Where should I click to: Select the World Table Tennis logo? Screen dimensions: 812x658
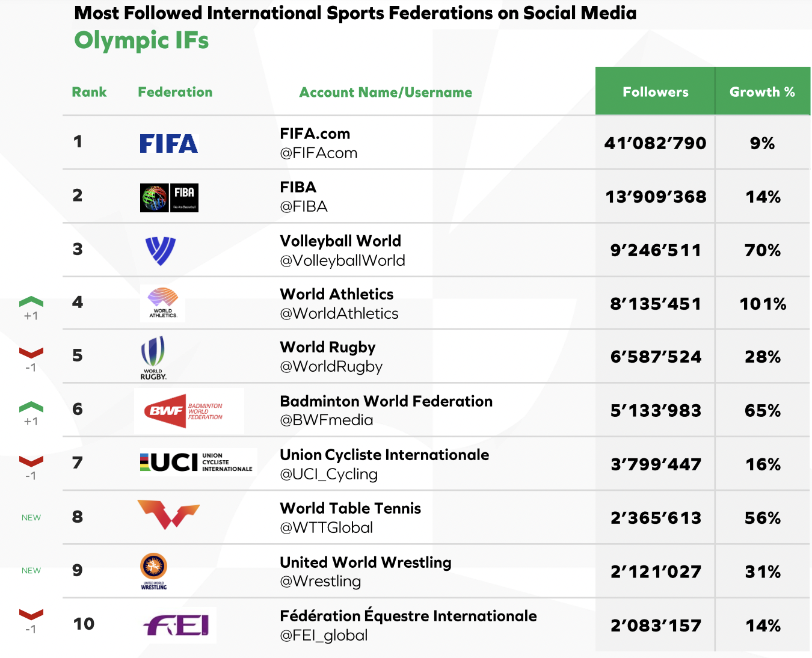point(168,515)
